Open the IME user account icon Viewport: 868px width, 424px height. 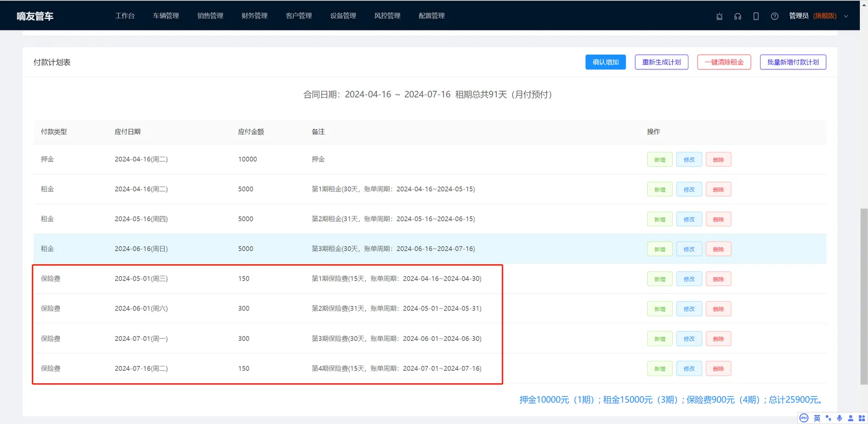tap(851, 418)
